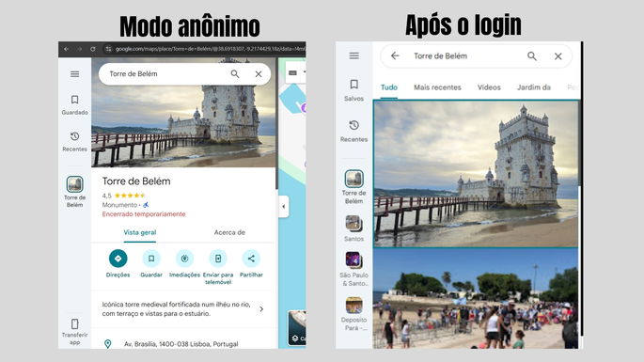Click search magnifier in logged-in window
This screenshot has height=362, width=644.
click(532, 55)
